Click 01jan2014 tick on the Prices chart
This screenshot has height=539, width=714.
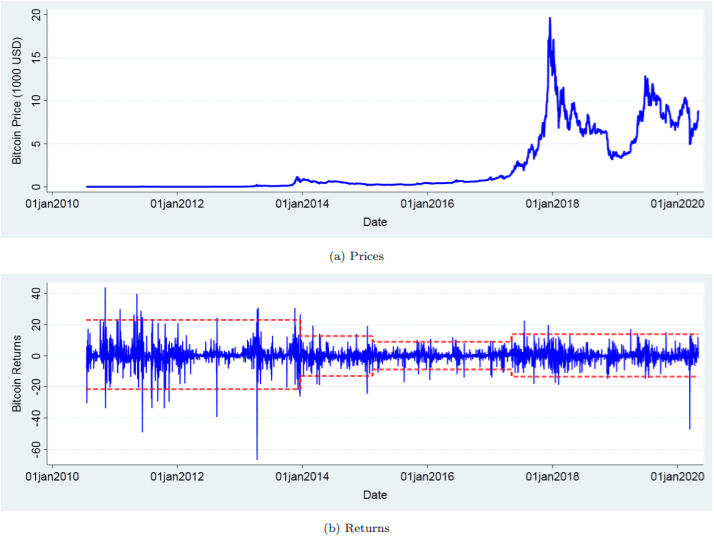[303, 205]
